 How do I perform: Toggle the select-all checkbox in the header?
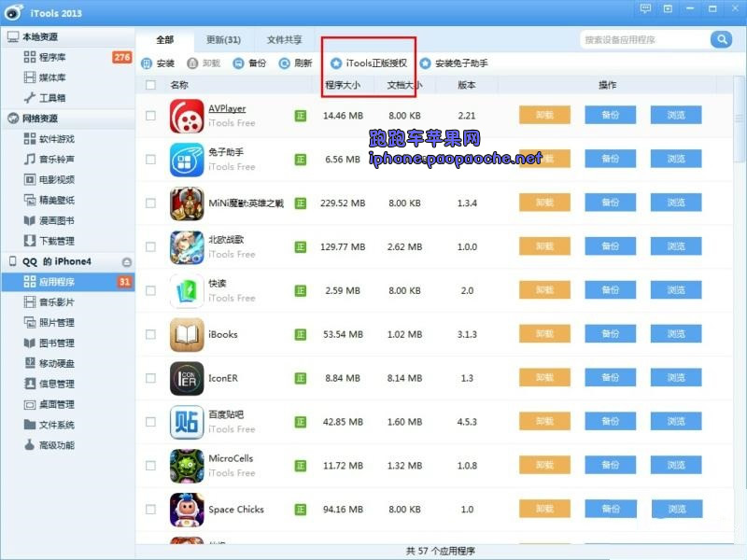coord(150,85)
